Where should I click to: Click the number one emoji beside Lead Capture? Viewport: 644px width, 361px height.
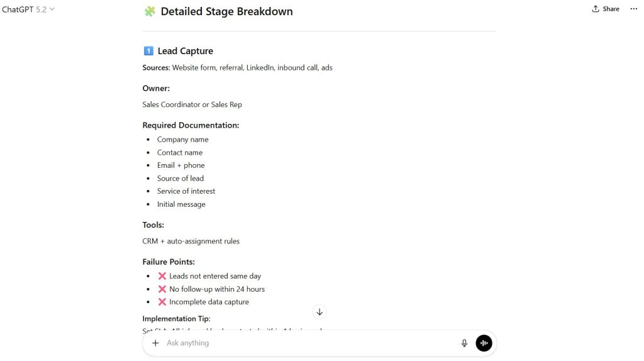click(x=148, y=51)
